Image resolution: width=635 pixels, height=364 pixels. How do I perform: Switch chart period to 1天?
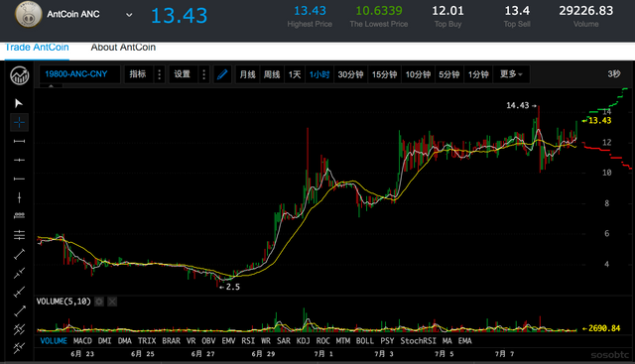(295, 74)
